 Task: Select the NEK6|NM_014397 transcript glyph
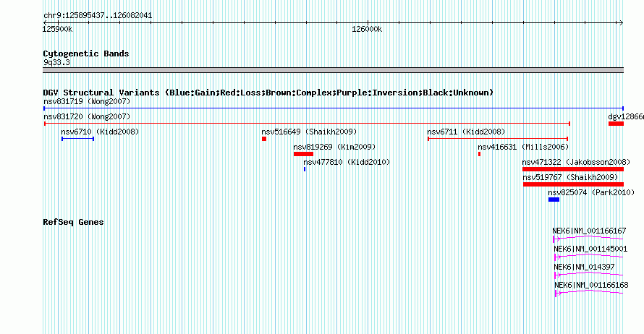(589, 275)
